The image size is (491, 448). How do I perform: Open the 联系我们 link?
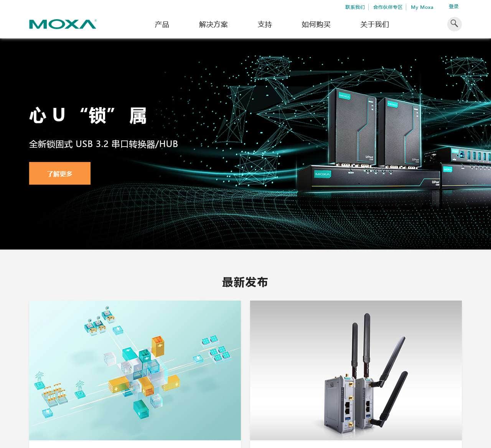(x=355, y=7)
